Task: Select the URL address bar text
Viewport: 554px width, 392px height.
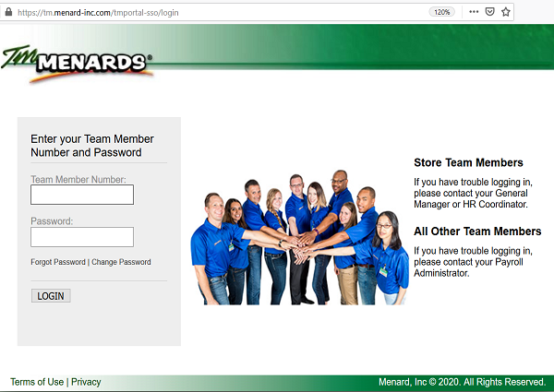Action: [x=98, y=13]
